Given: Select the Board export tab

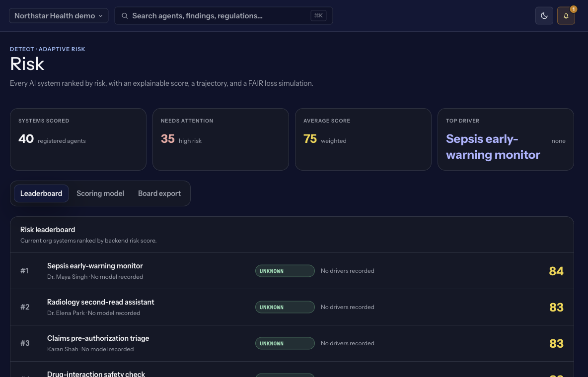Looking at the screenshot, I should [x=159, y=193].
